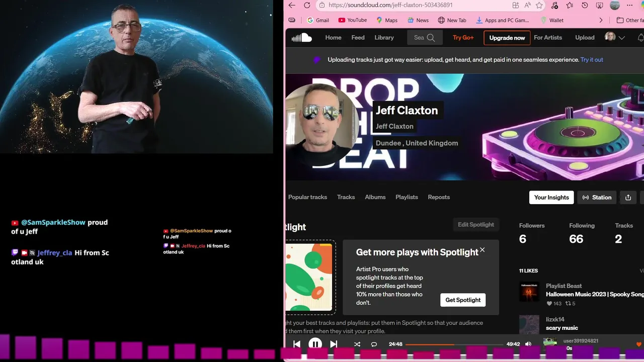The image size is (644, 362).
Task: Open the Playlist Beast artist link
Action: [563, 286]
